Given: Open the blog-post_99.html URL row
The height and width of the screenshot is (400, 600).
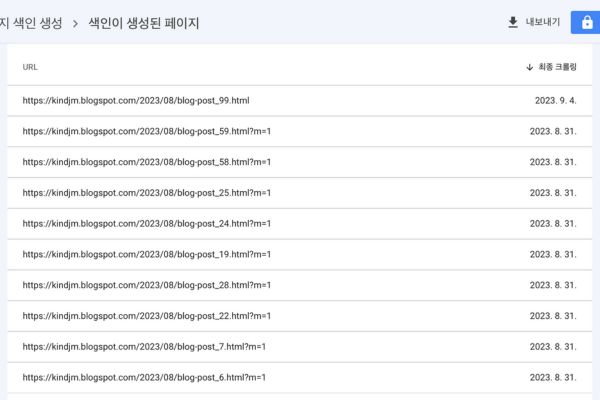Looking at the screenshot, I should 136,101.
